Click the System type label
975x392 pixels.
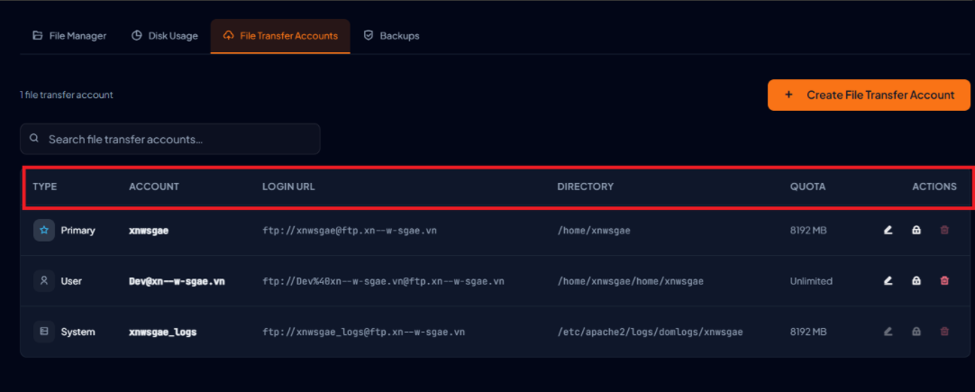tap(78, 332)
